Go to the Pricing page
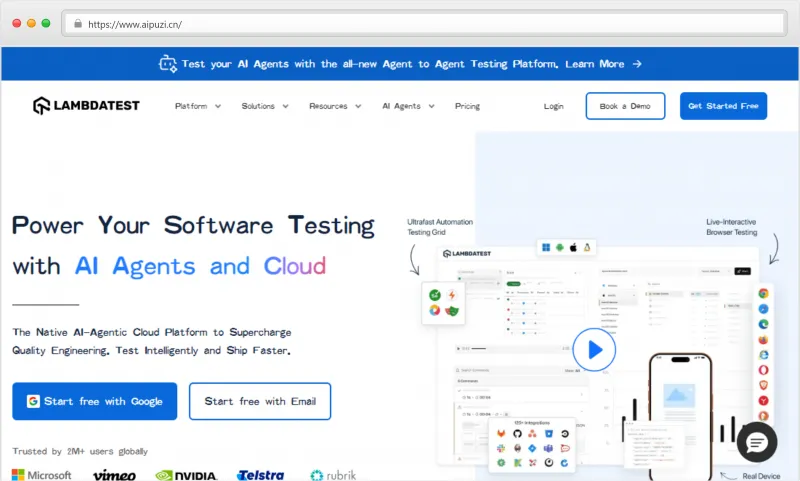The height and width of the screenshot is (481, 800). point(467,106)
